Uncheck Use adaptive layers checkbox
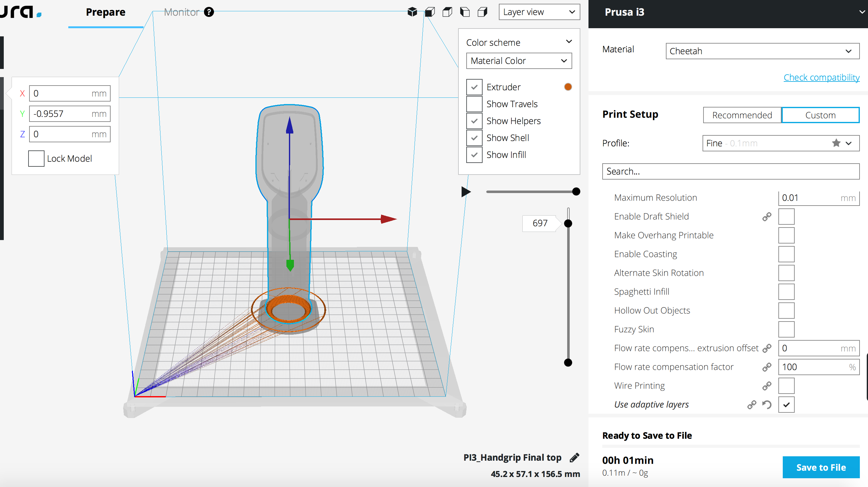868x487 pixels. (786, 405)
